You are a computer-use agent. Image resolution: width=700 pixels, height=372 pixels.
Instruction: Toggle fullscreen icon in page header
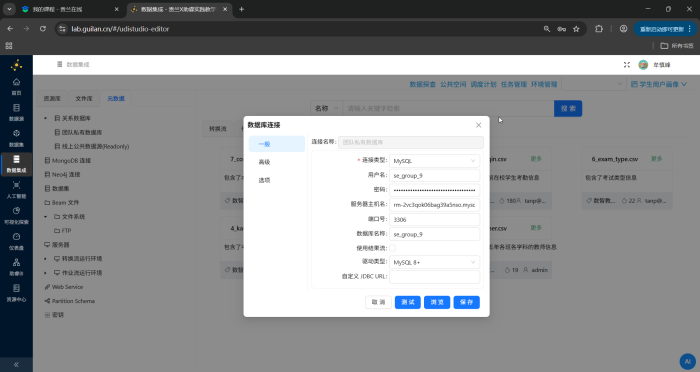click(626, 65)
